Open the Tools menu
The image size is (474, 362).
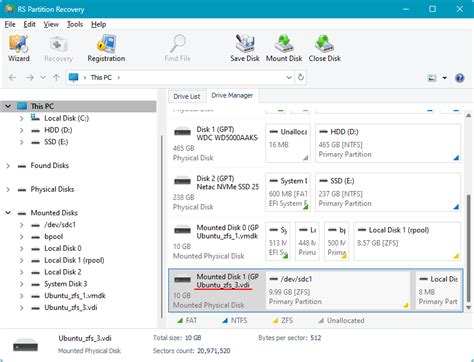[x=75, y=24]
